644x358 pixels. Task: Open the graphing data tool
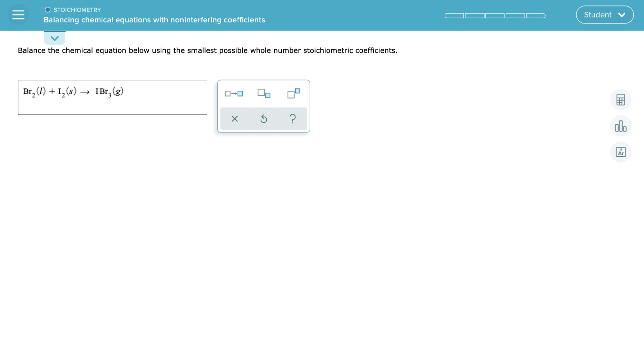(x=621, y=126)
